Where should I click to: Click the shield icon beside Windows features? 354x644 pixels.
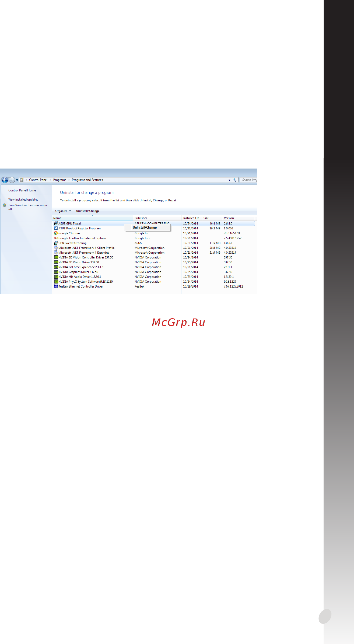[x=4, y=205]
